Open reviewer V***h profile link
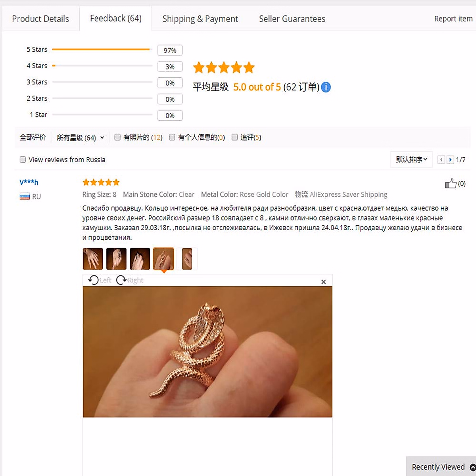This screenshot has height=476, width=476. pyautogui.click(x=29, y=182)
